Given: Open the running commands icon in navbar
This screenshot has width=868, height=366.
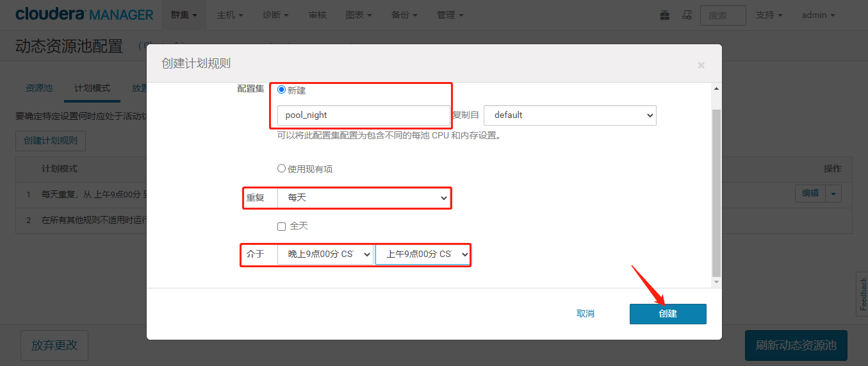Looking at the screenshot, I should (687, 15).
